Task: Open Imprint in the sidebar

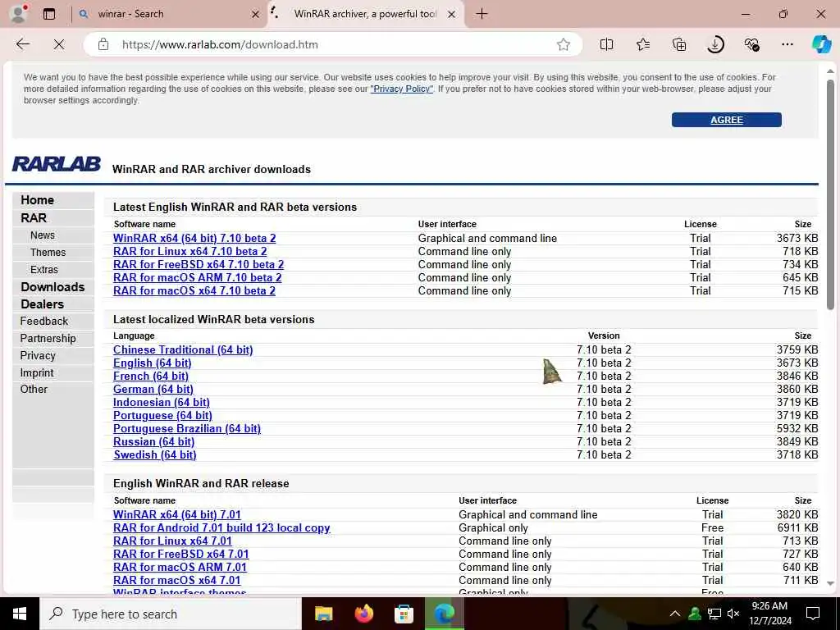Action: 36,373
